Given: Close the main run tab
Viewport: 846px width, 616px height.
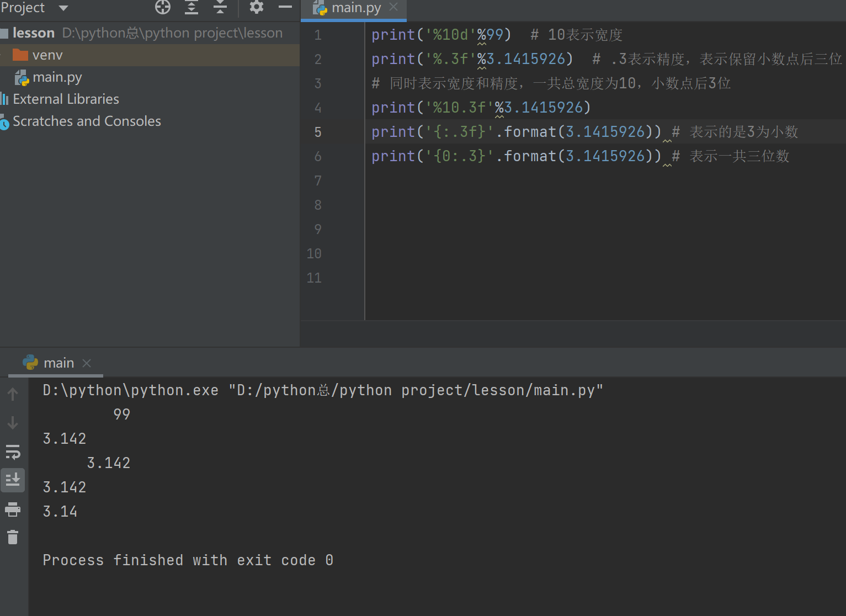Looking at the screenshot, I should point(87,363).
